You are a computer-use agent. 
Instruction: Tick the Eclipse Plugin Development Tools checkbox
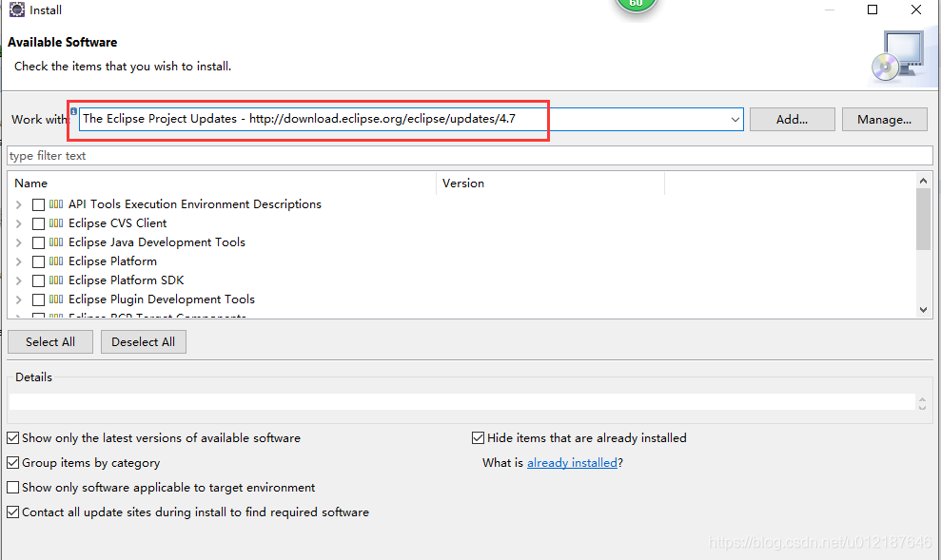click(38, 299)
